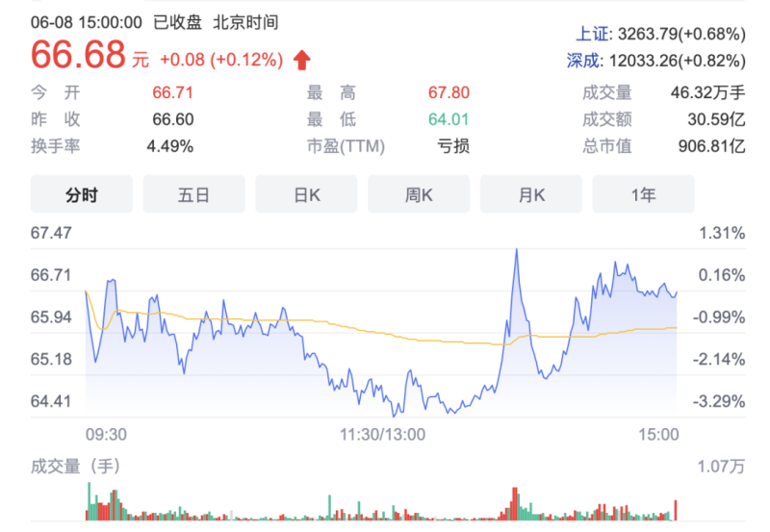Select the 分时 chart tab
770x532 pixels.
[x=82, y=195]
